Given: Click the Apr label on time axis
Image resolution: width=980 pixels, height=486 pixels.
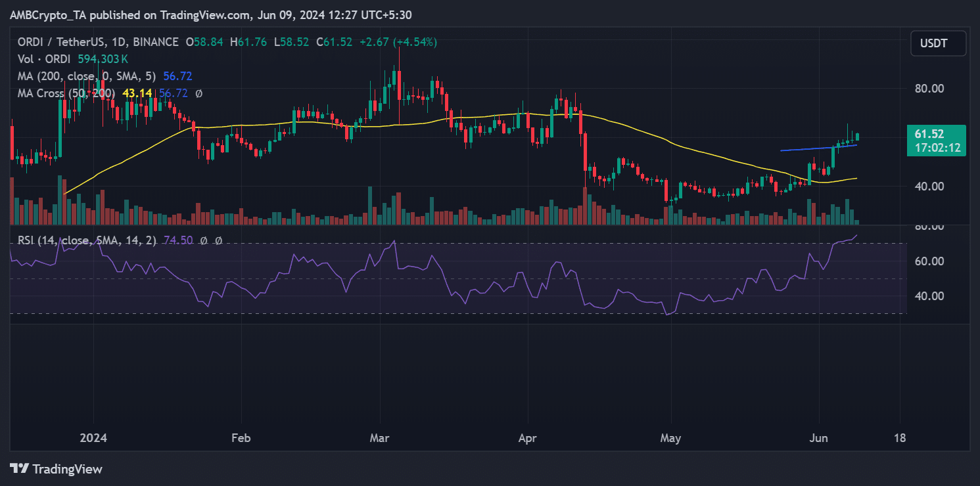Looking at the screenshot, I should (x=528, y=437).
